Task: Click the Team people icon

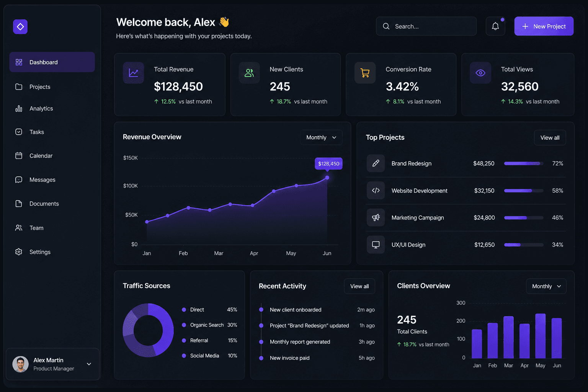Action: pos(19,228)
